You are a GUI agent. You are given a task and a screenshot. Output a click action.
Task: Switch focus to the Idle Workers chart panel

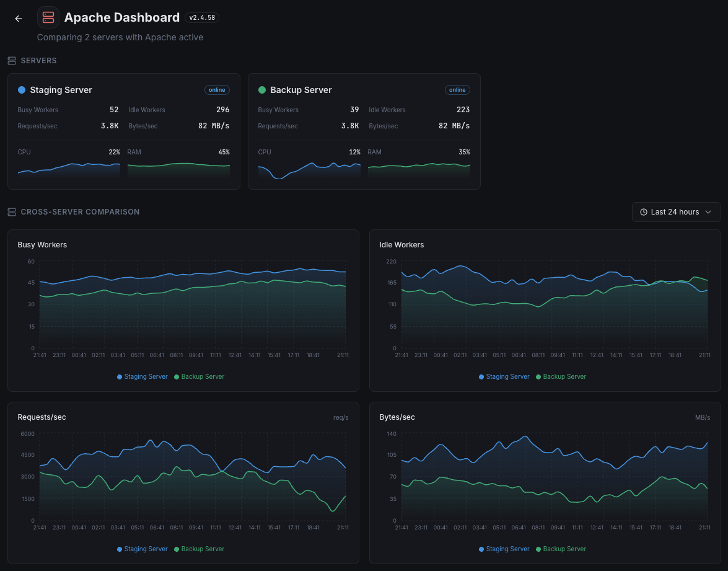[x=545, y=304]
